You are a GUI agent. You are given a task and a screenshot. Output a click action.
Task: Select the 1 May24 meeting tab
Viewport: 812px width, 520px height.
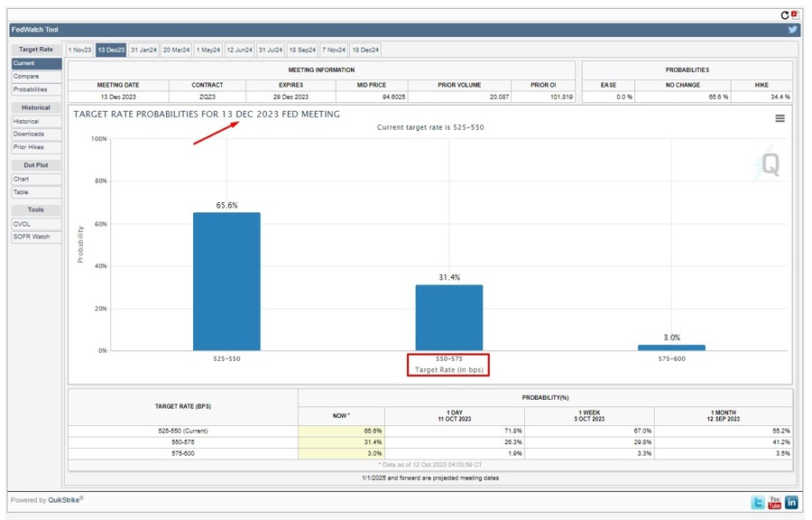coord(208,50)
